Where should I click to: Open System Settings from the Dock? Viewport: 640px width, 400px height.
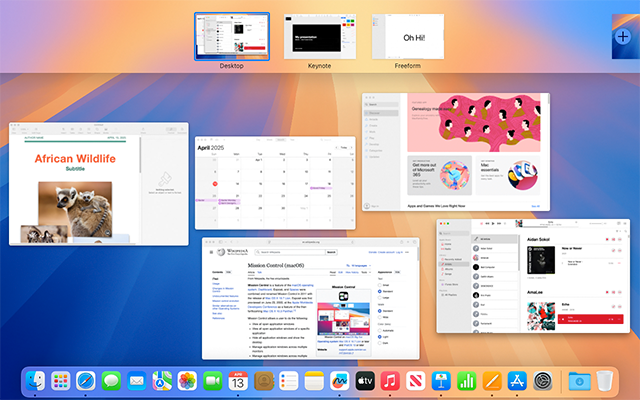(x=544, y=381)
